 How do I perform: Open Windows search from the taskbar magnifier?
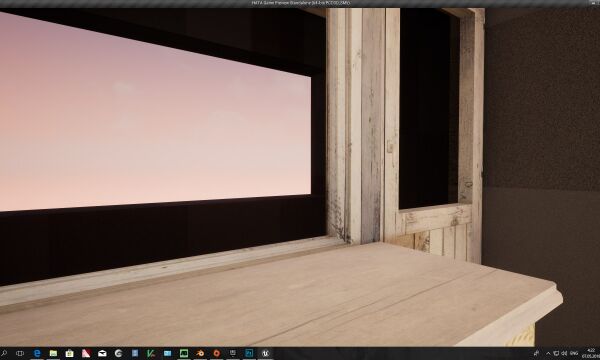tap(3, 353)
